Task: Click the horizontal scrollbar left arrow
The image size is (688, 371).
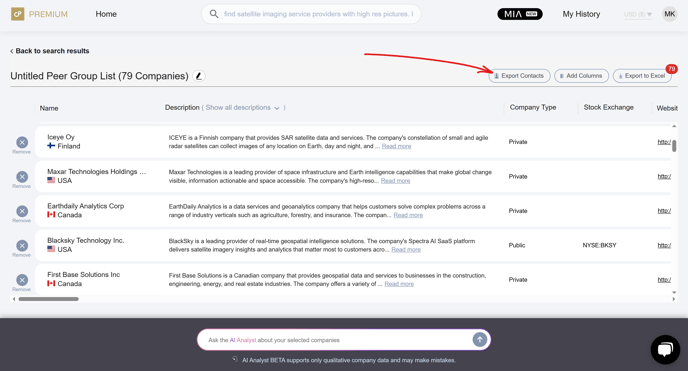Action: click(14, 299)
